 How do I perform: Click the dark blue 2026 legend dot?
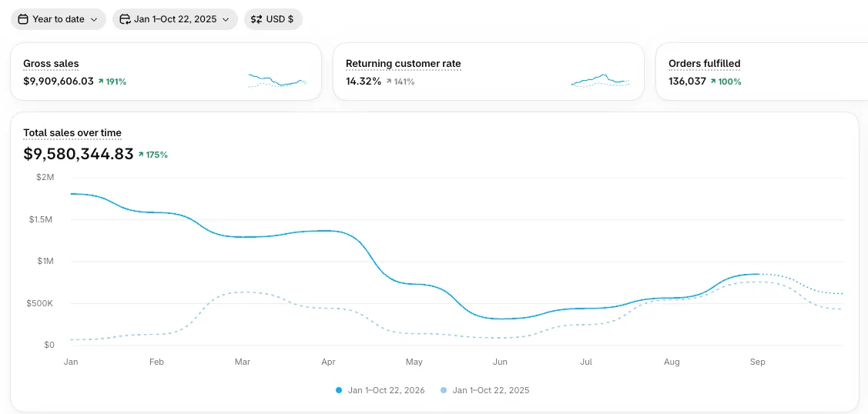(339, 390)
